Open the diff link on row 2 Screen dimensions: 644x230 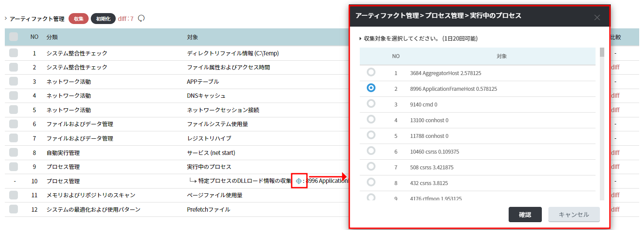pos(615,67)
